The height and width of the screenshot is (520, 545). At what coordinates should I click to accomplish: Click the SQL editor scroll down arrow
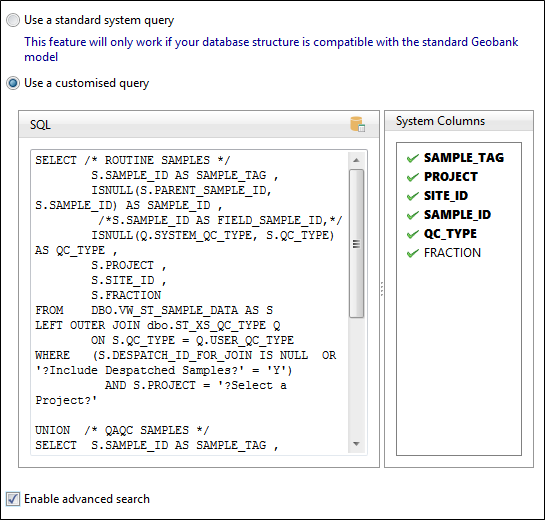click(356, 444)
